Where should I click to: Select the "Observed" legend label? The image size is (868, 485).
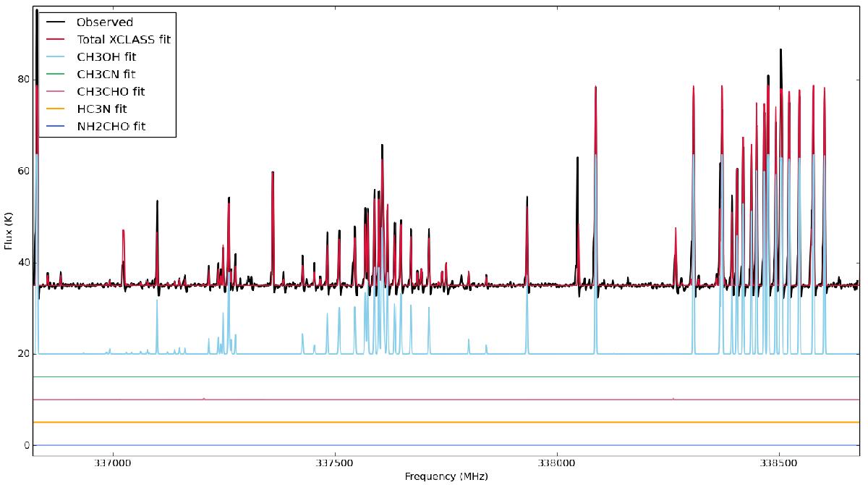tap(104, 22)
